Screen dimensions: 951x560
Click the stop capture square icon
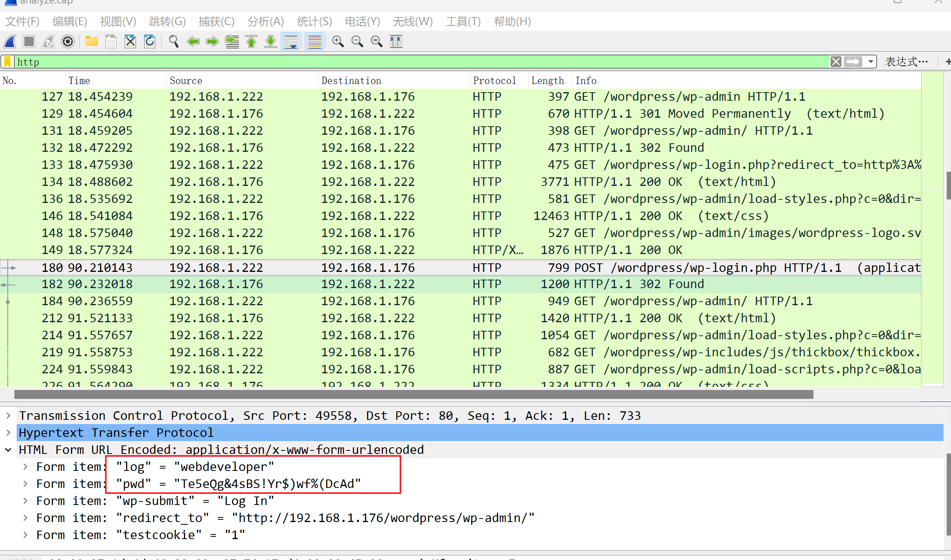pos(29,41)
